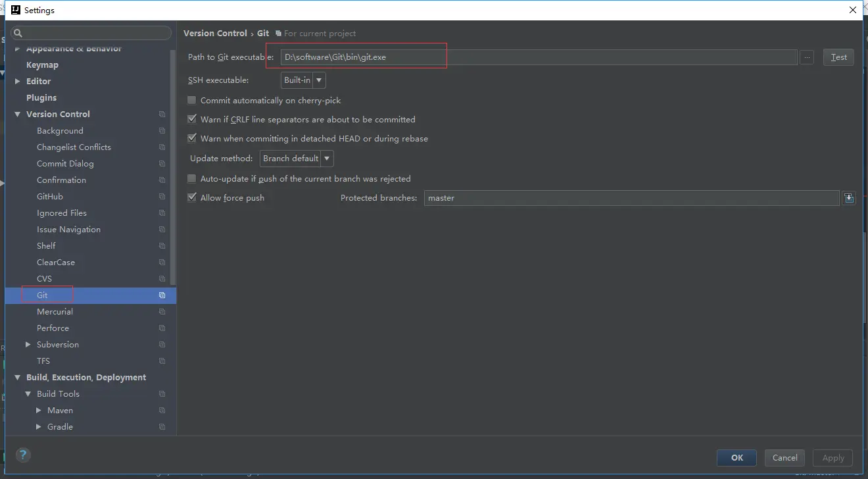Click the settings tree vertical scrollbar
Viewport: 868px width, 479px height.
[174, 168]
